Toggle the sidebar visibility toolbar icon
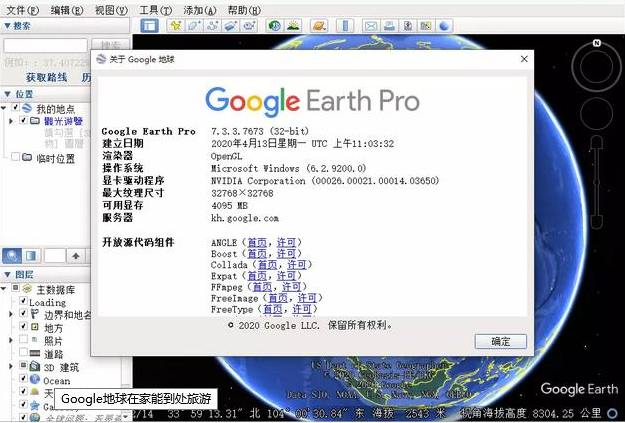 click(149, 26)
